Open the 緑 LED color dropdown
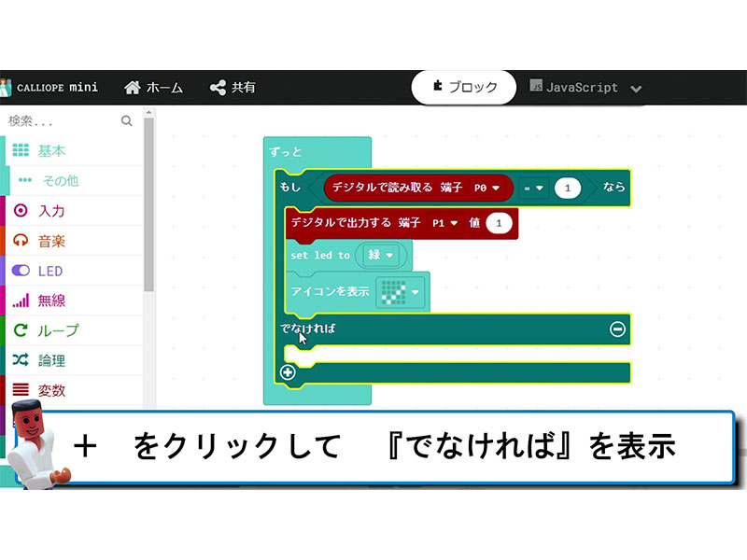Viewport: 747px width, 560px height. [x=382, y=255]
